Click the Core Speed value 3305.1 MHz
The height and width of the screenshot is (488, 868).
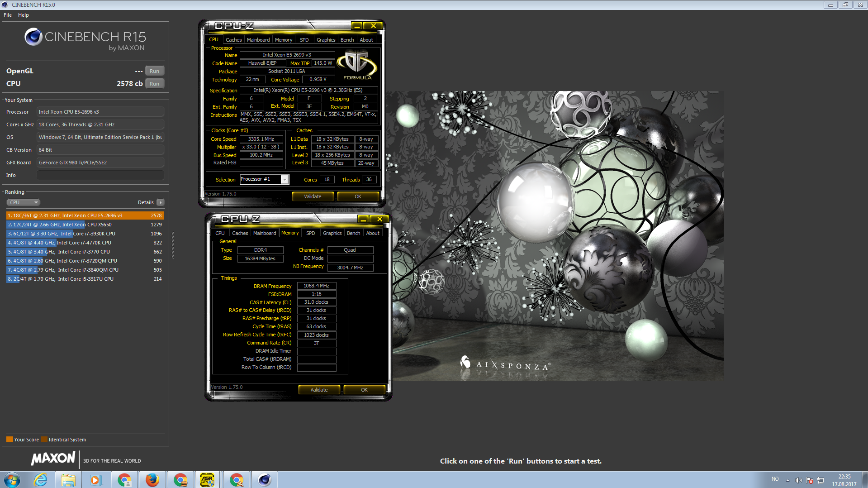261,139
